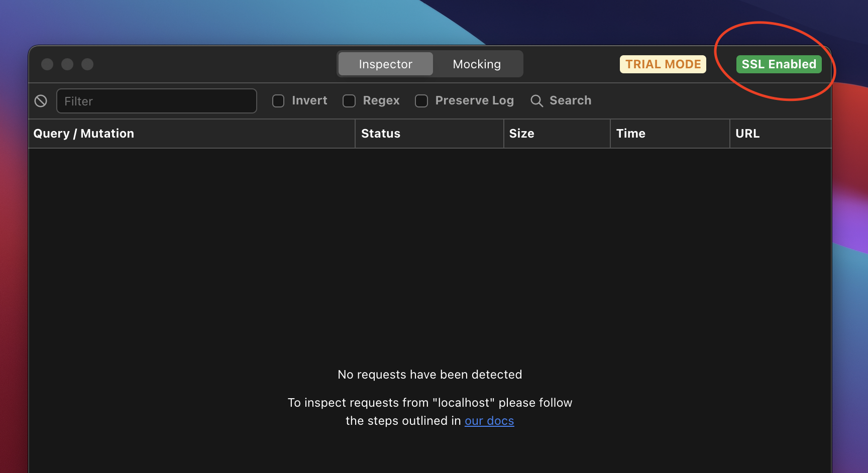Click the TRIAL MODE badge
The height and width of the screenshot is (473, 868).
[x=663, y=64]
